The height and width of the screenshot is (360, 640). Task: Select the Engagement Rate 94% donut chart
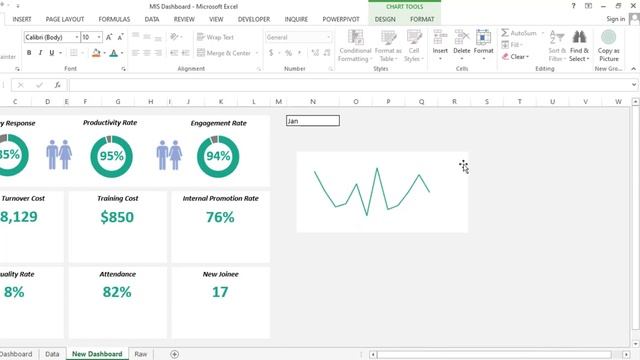click(x=218, y=156)
